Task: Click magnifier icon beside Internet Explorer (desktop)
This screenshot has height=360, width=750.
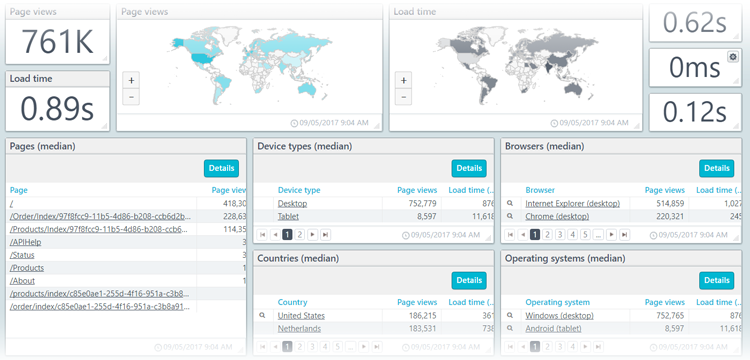Action: click(510, 204)
